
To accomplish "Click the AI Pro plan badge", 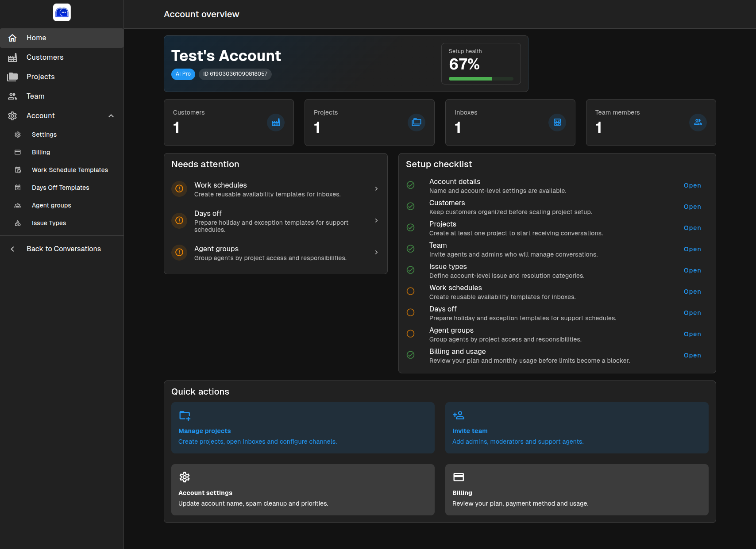I will [183, 74].
